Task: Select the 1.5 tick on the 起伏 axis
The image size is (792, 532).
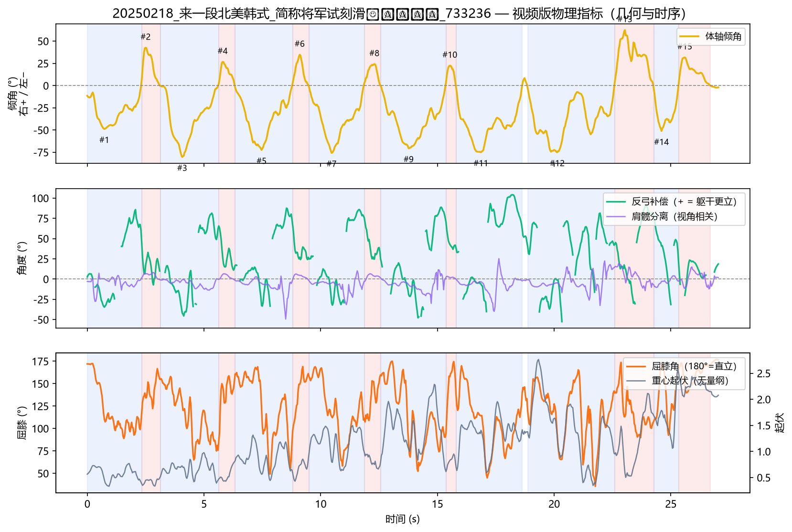Action: 764,426
